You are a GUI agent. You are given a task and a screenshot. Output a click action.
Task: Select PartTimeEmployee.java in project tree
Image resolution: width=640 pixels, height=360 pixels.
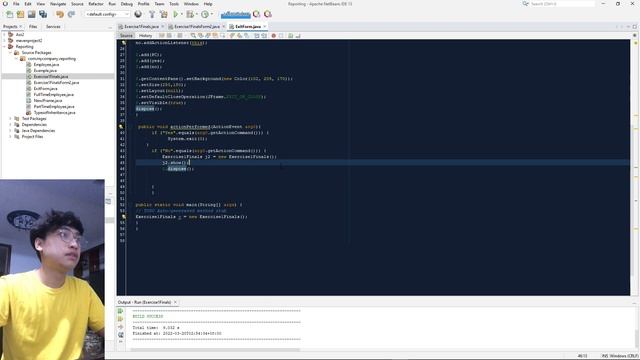[54, 107]
